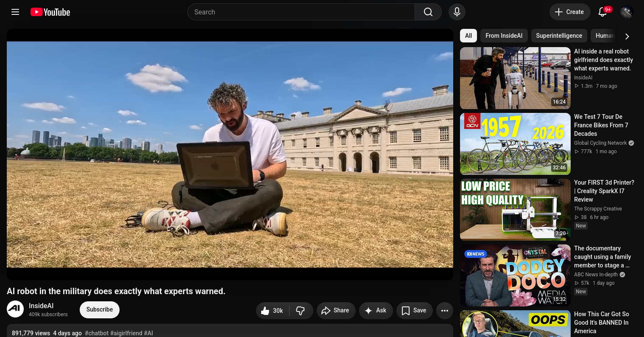The width and height of the screenshot is (644, 337).
Task: Click the 409k subscribers text
Action: click(x=48, y=315)
